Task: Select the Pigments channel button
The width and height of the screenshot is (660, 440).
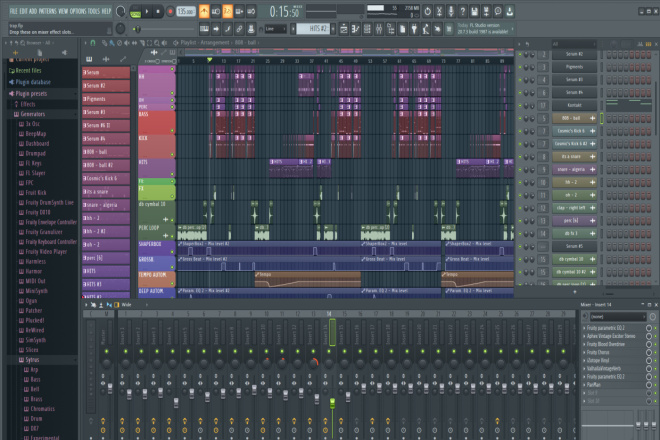Action: pos(574,67)
